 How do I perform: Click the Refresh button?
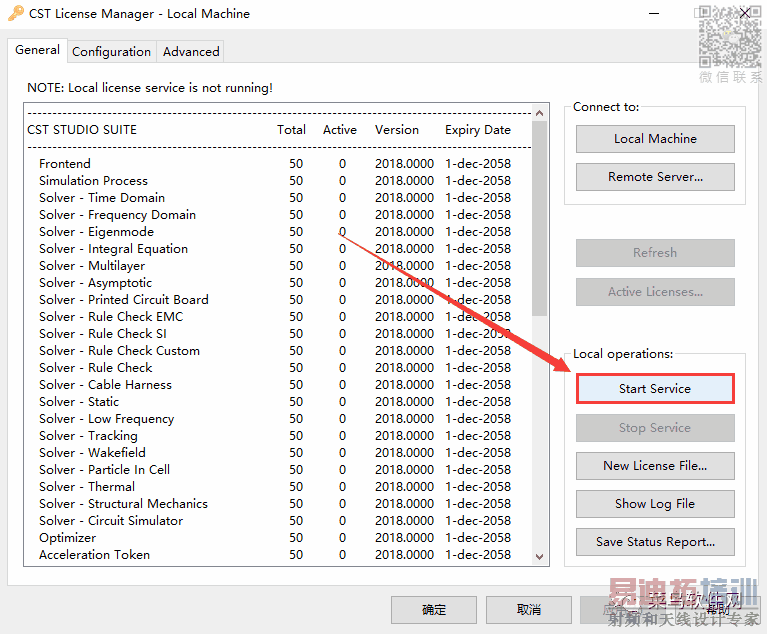coord(655,253)
